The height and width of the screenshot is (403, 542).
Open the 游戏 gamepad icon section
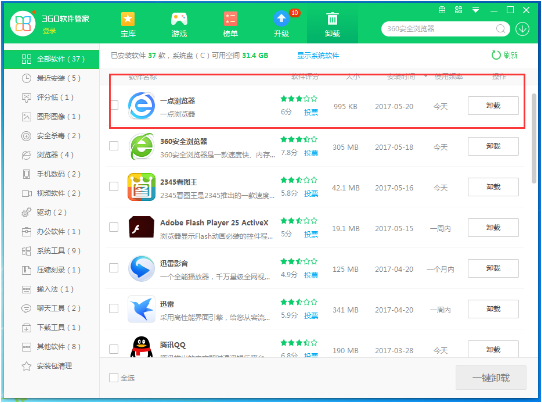[x=179, y=24]
